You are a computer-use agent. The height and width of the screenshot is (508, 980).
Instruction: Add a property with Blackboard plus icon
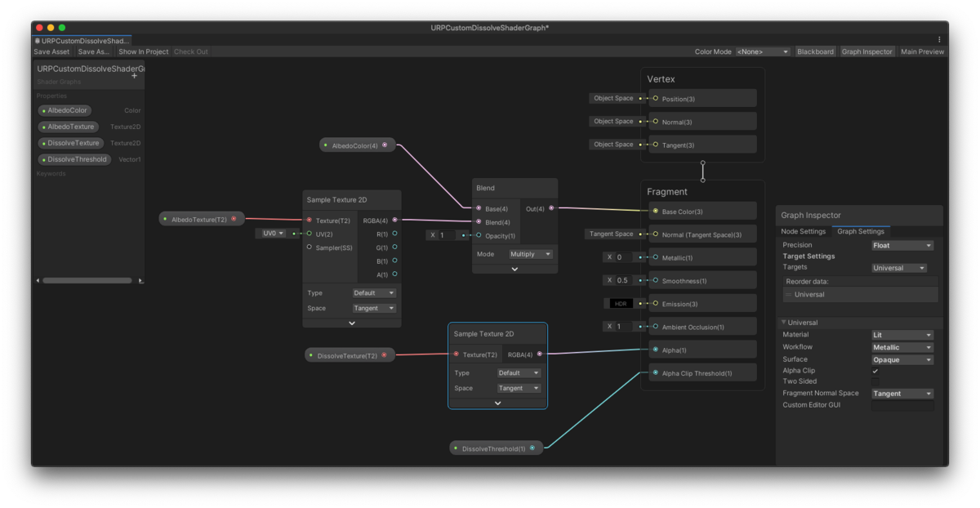pos(135,76)
